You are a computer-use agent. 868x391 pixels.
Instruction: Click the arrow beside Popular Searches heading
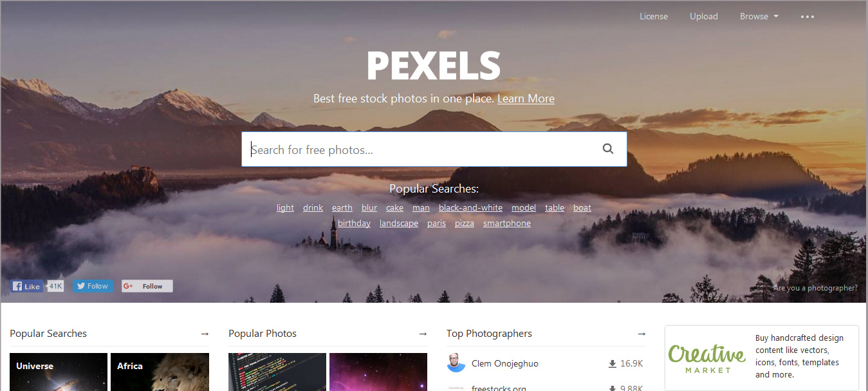205,334
